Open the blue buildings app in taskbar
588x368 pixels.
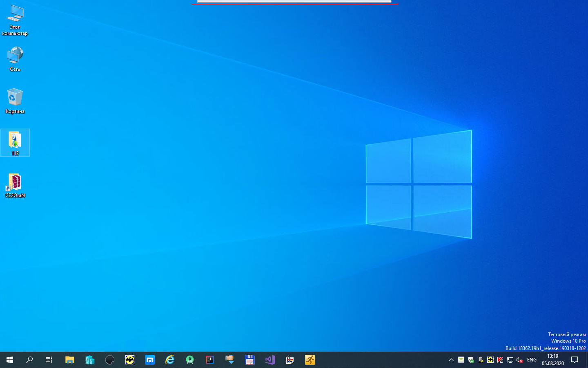89,360
